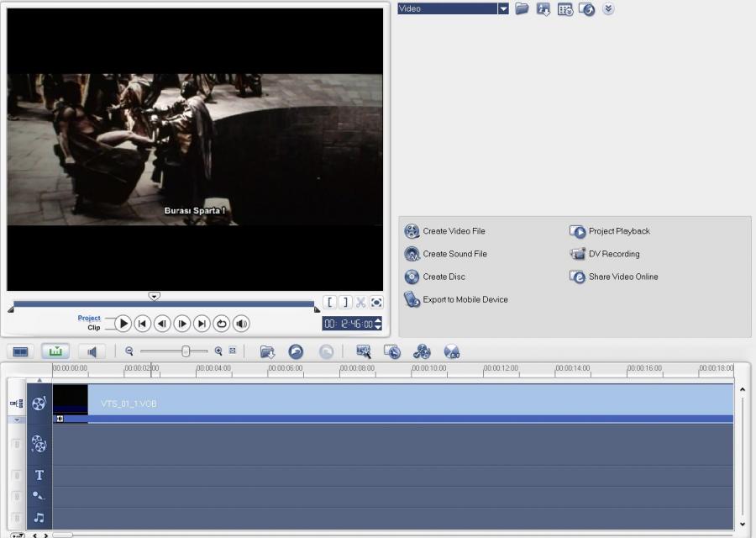Toggle 5.1 surround sound icon

tap(452, 351)
